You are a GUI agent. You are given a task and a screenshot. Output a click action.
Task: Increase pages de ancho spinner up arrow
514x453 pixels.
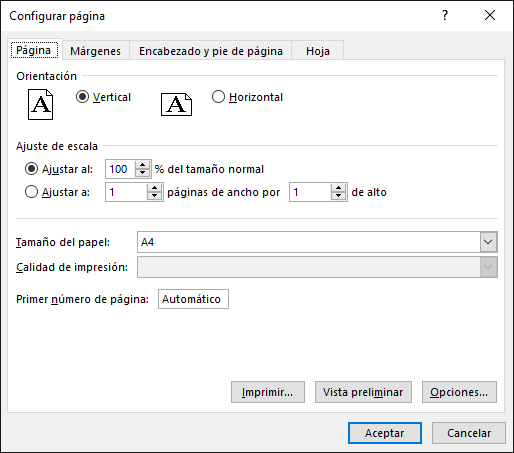154,188
